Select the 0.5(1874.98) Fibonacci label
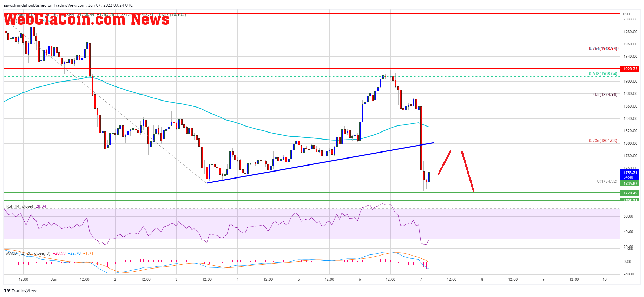This screenshot has height=297, width=644. click(x=605, y=95)
